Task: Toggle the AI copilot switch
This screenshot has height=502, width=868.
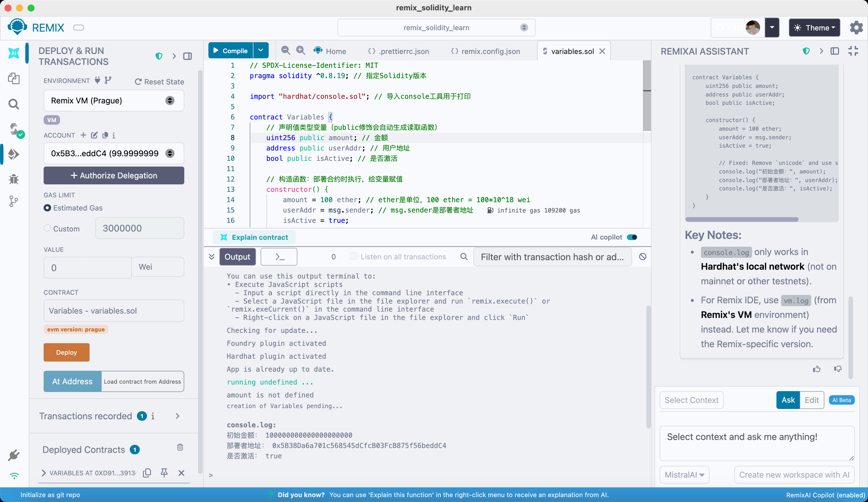Action: pos(632,237)
